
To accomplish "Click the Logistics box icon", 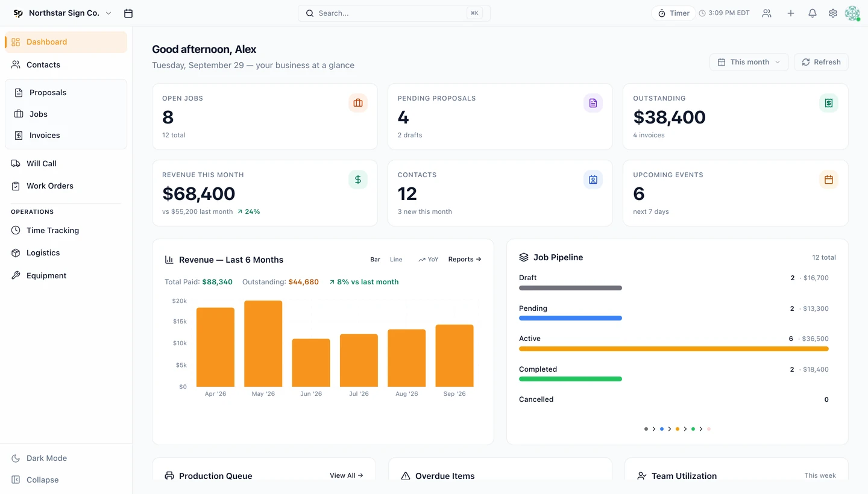I will tap(16, 253).
